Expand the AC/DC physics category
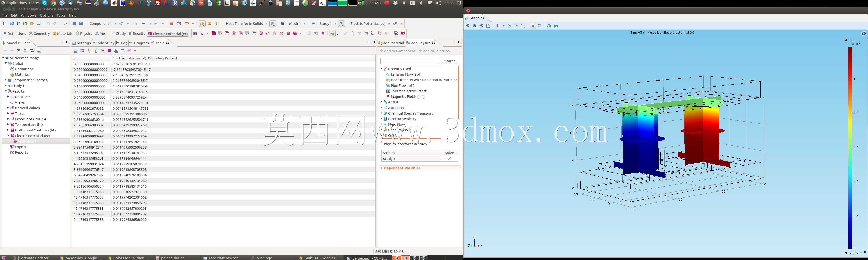This screenshot has width=868, height=260. (381, 102)
